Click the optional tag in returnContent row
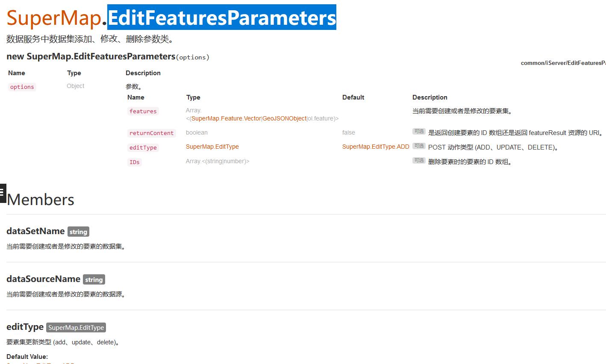Viewport: 606px width, 364px height. coord(419,132)
